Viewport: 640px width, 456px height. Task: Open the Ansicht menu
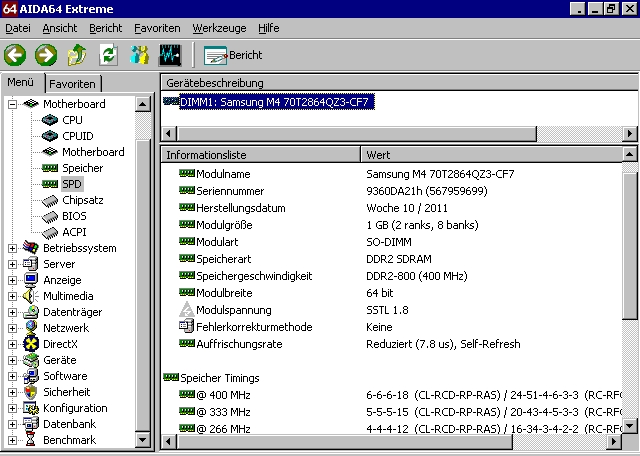[60, 28]
